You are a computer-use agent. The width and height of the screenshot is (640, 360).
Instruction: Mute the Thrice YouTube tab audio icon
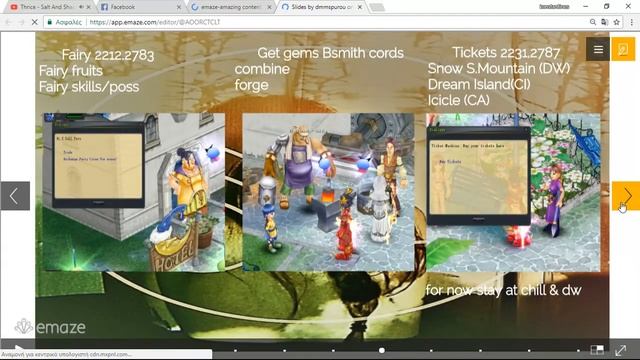(x=81, y=7)
